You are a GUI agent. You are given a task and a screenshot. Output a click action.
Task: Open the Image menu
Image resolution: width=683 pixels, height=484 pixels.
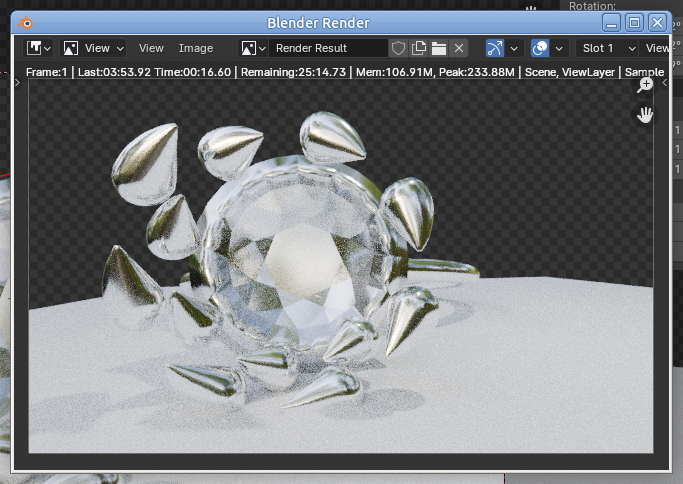click(x=196, y=48)
